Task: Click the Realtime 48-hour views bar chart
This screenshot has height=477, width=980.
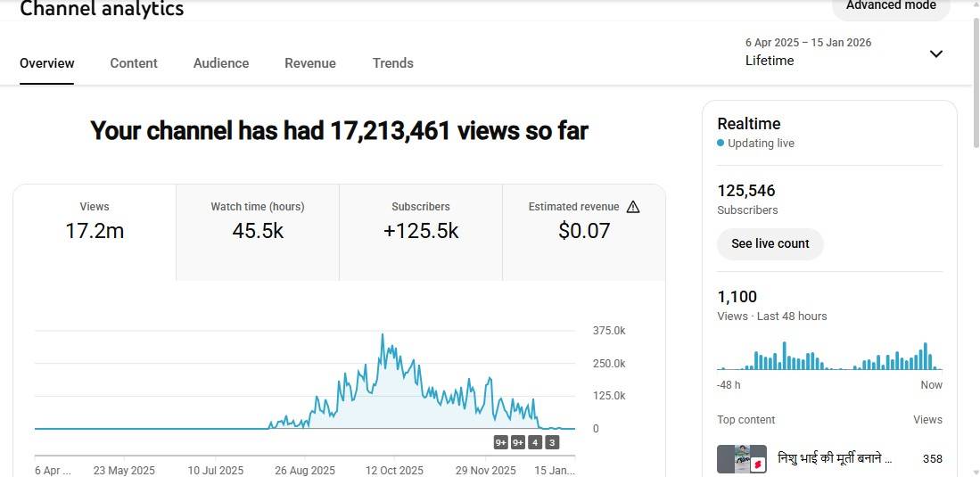Action: [829, 356]
